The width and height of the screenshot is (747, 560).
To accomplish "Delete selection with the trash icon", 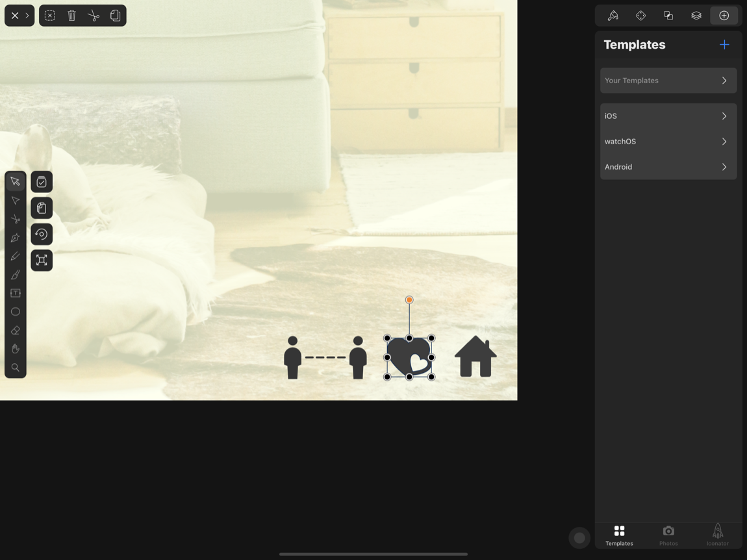I will tap(71, 16).
